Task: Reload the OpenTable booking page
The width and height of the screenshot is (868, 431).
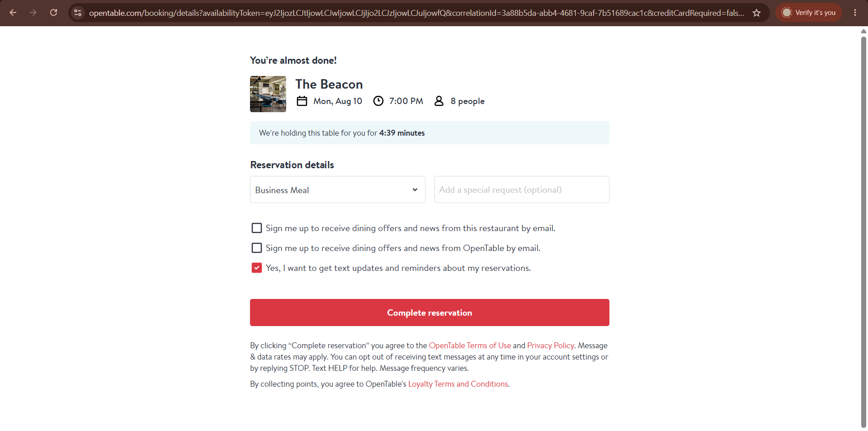Action: click(x=53, y=13)
